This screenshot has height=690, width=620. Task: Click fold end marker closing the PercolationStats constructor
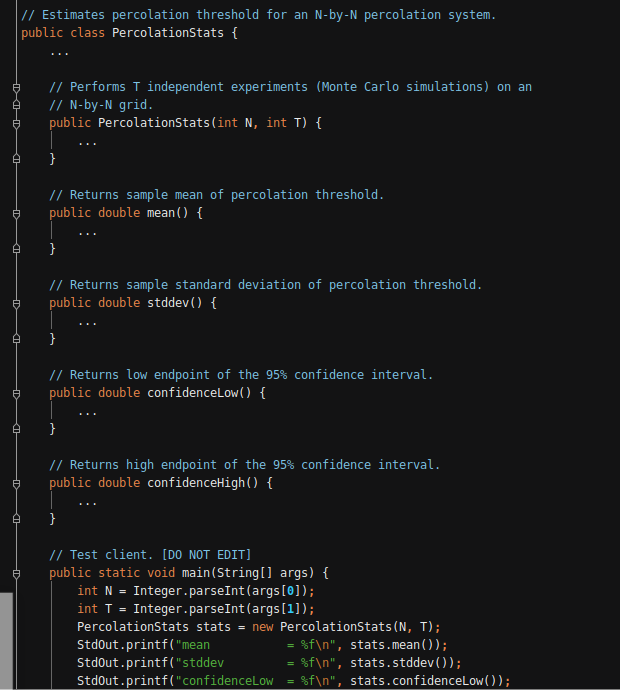pyautogui.click(x=16, y=159)
